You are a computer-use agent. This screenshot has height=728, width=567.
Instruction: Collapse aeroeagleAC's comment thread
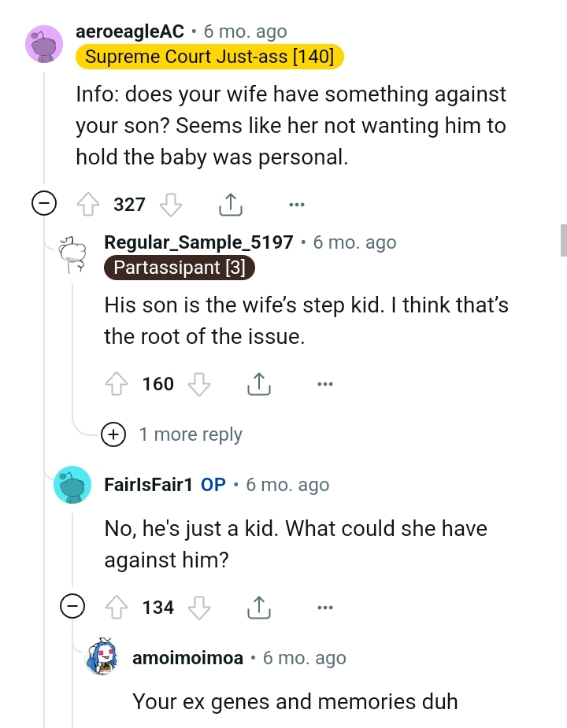(45, 203)
